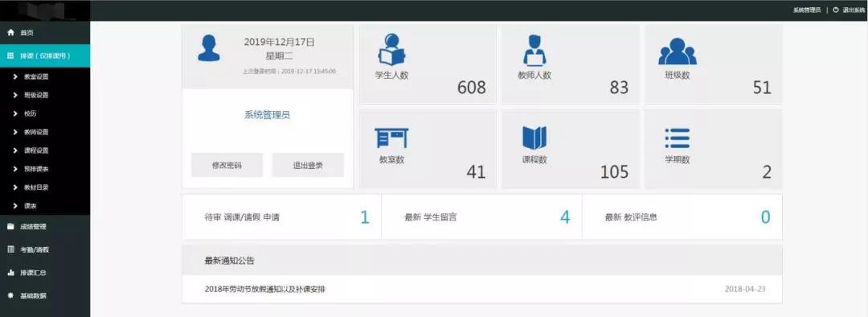Click the student reading icon above 学生人数

[x=392, y=49]
